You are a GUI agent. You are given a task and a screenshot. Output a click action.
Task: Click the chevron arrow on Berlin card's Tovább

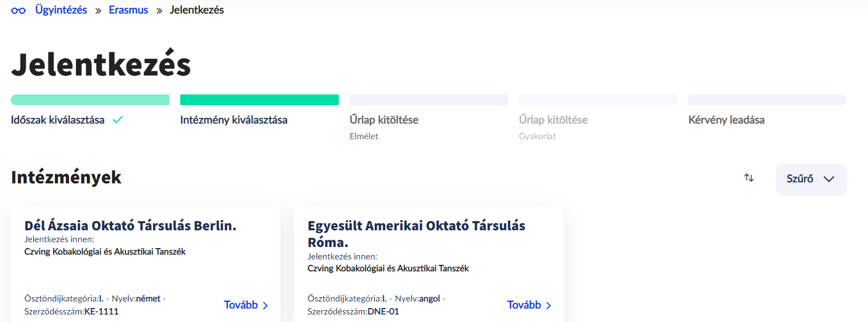point(265,305)
